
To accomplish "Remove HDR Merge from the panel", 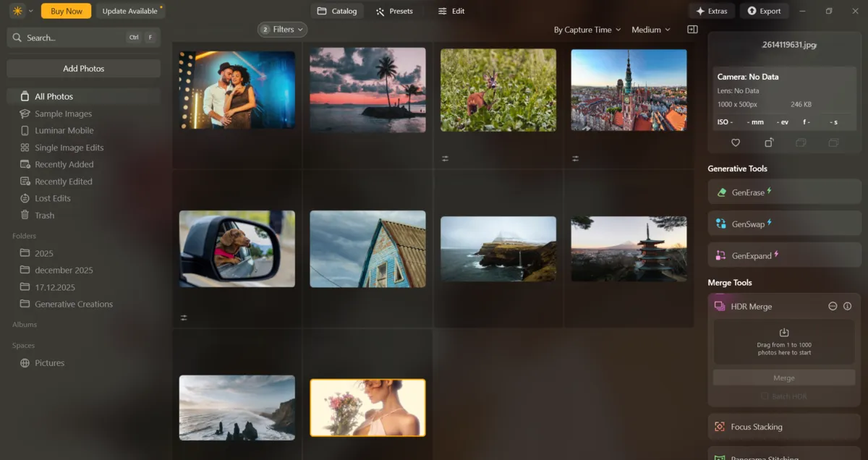I will [833, 306].
